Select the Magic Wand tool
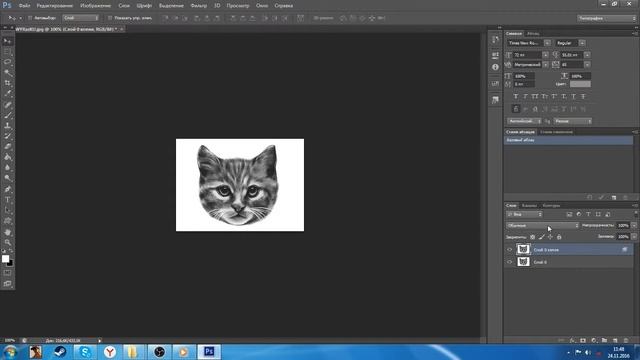 click(x=7, y=73)
